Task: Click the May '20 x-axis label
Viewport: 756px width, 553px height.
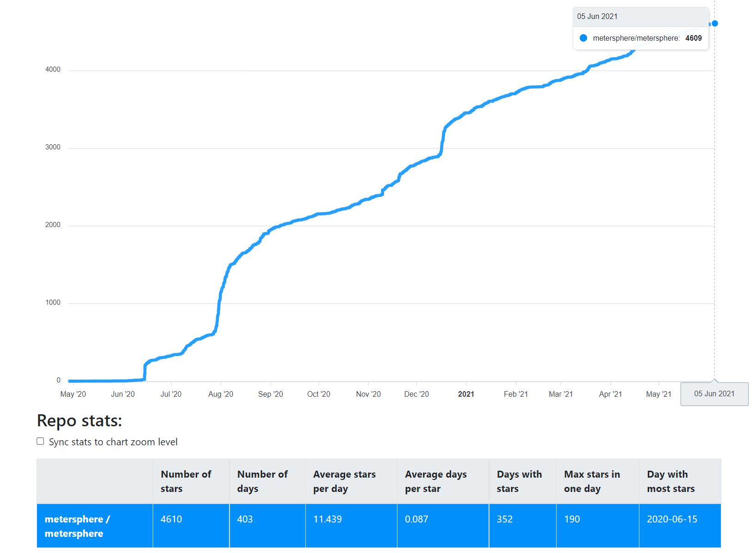Action: pos(73,394)
